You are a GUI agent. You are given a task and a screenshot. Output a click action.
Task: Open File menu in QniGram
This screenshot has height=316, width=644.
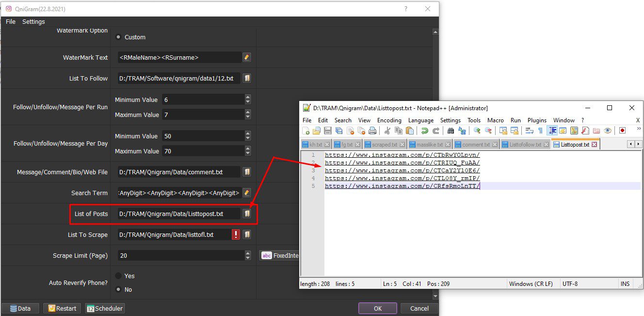coord(11,21)
